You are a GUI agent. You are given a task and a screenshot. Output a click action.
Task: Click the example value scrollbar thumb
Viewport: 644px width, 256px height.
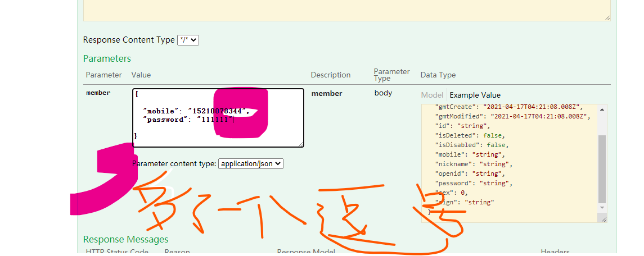pyautogui.click(x=602, y=169)
